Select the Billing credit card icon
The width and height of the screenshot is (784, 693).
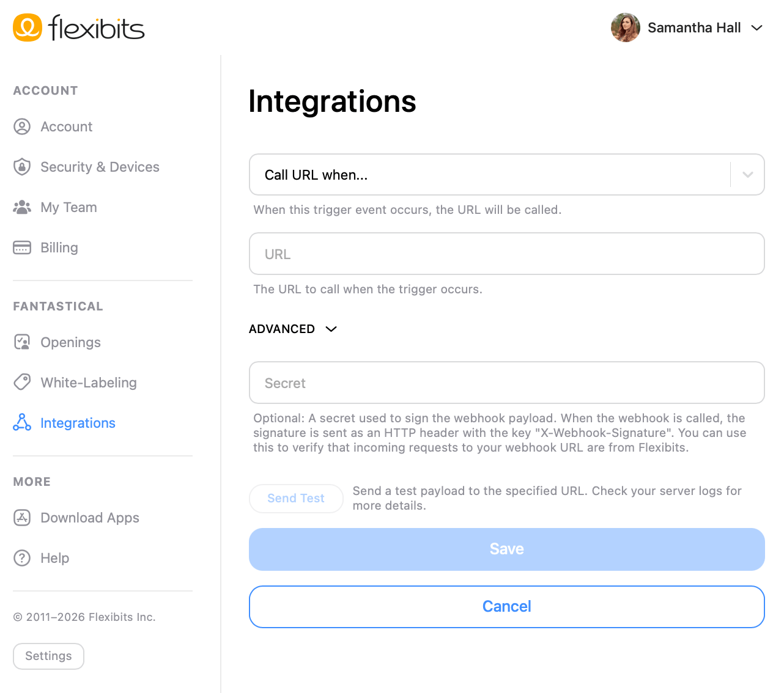coord(22,248)
